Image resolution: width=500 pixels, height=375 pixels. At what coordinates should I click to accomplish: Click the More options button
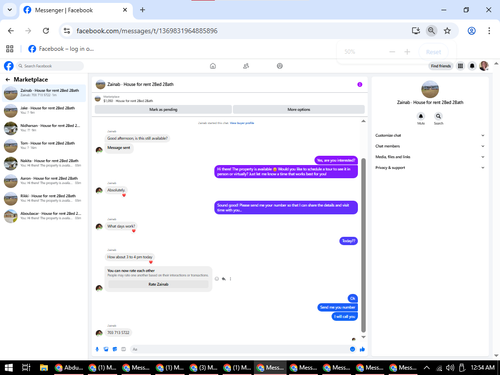(299, 109)
